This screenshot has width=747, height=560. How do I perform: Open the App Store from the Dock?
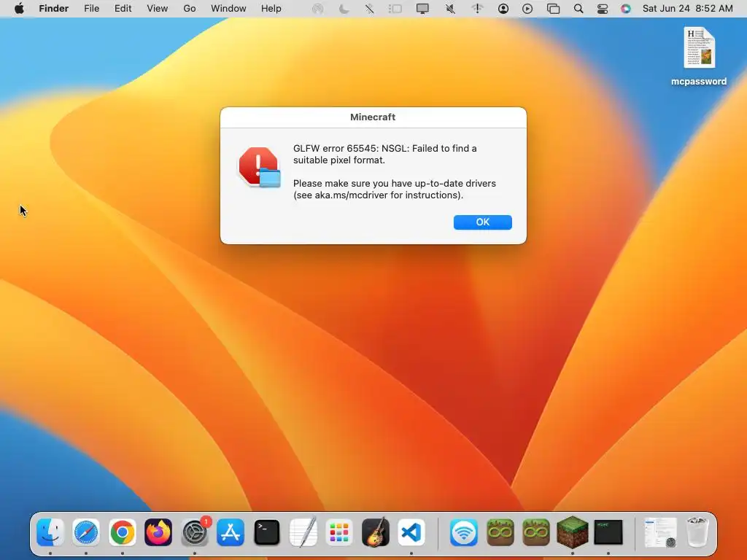tap(231, 532)
